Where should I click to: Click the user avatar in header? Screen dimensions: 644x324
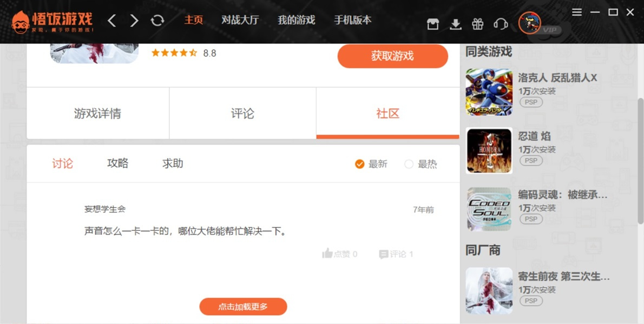[x=529, y=23]
